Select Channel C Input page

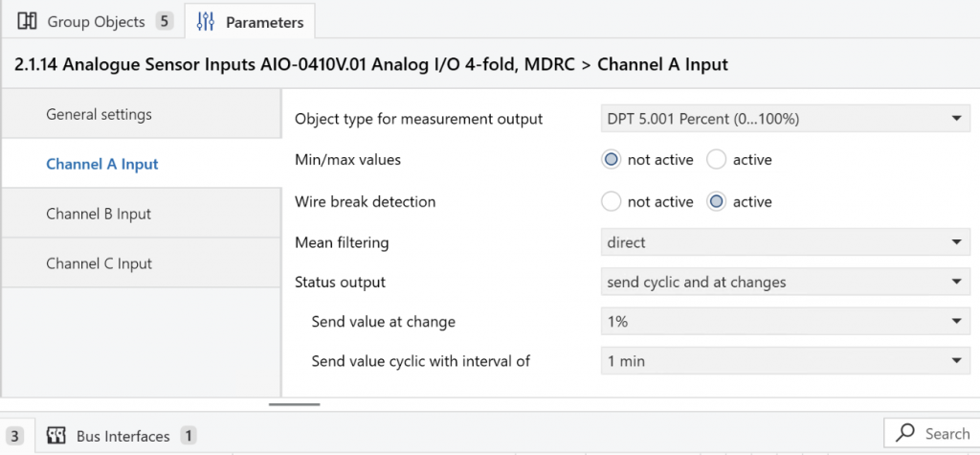pyautogui.click(x=99, y=263)
